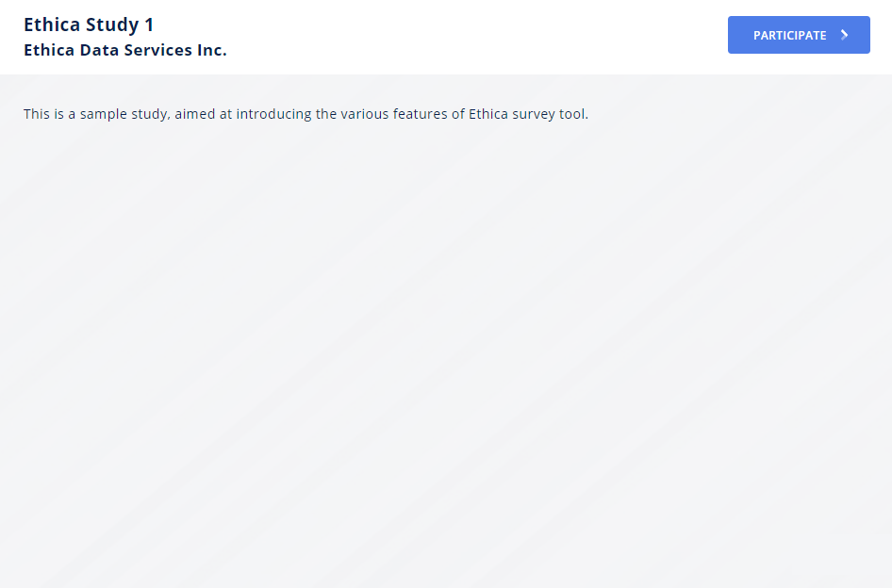Click 'This is a sample study' phrase
This screenshot has width=892, height=588.
(97, 114)
